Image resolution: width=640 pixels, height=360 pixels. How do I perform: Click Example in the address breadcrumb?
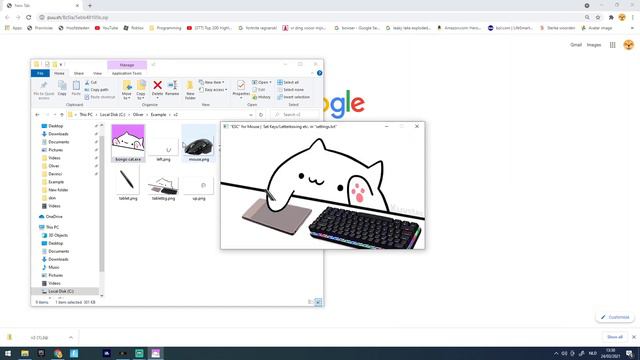click(158, 115)
